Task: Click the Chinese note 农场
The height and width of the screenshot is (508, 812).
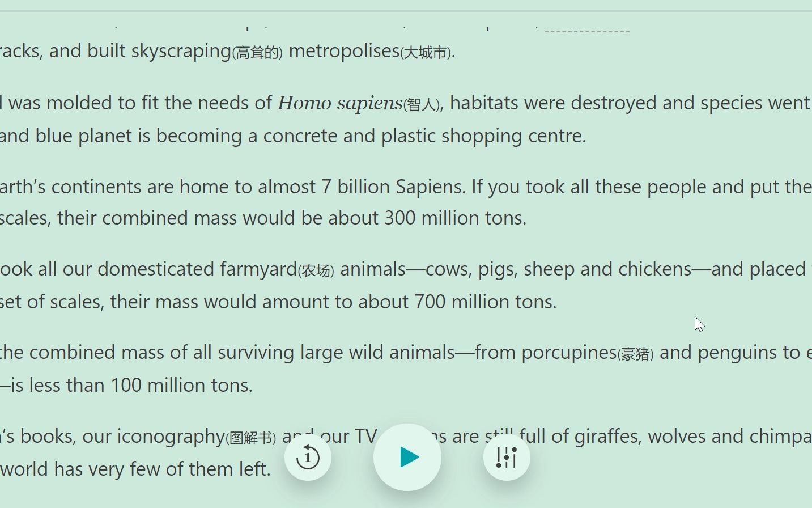Action: click(x=317, y=270)
